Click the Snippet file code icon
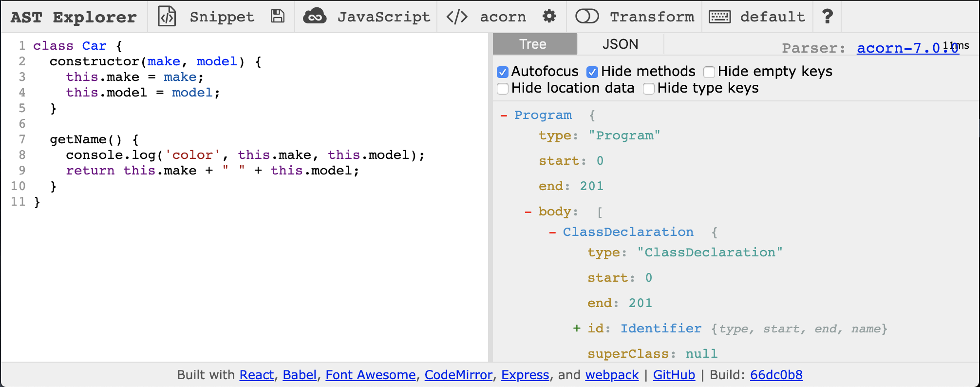The image size is (980, 387). pyautogui.click(x=167, y=17)
